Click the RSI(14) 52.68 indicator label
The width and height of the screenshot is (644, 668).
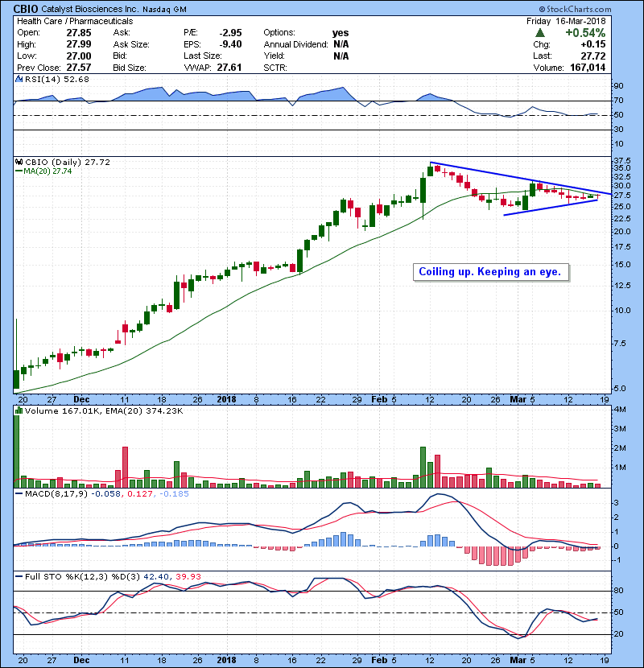[57, 79]
